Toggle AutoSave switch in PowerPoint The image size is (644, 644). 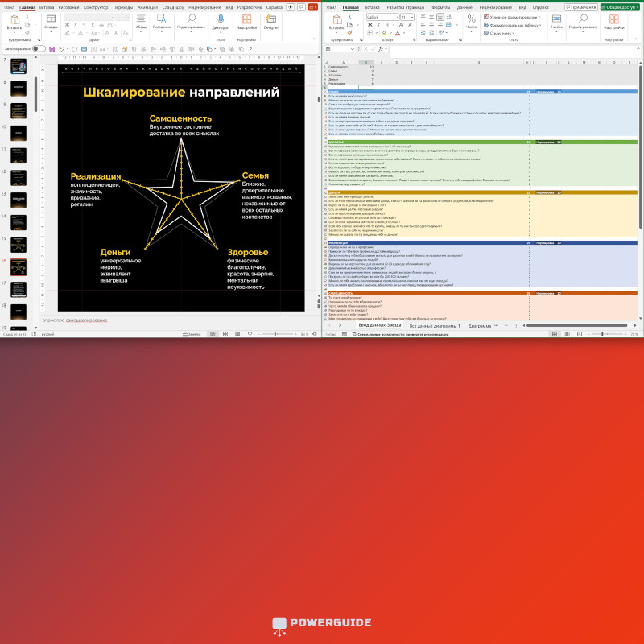pos(39,49)
